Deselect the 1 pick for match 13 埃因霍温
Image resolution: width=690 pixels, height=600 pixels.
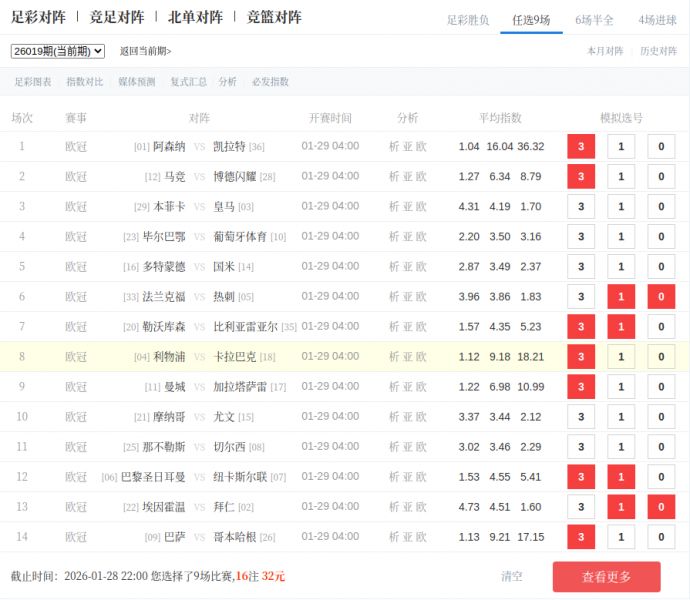tap(621, 507)
